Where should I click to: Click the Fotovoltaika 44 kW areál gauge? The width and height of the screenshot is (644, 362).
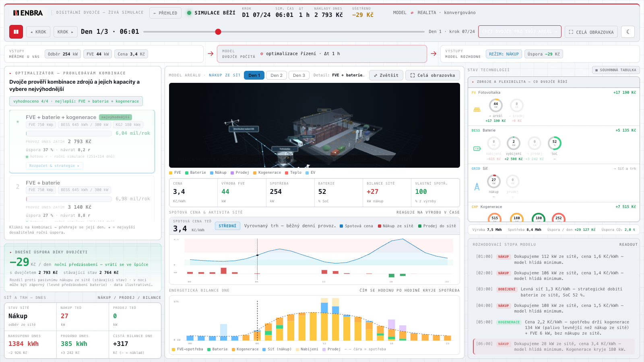pyautogui.click(x=496, y=105)
